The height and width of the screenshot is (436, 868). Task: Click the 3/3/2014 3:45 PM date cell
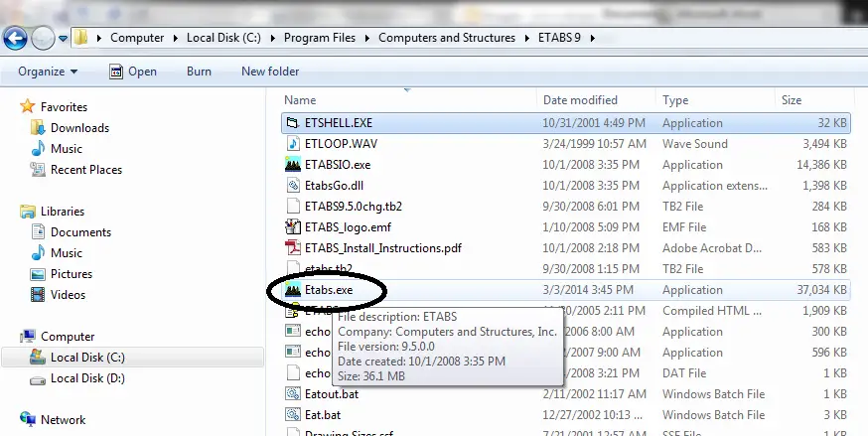(x=587, y=290)
